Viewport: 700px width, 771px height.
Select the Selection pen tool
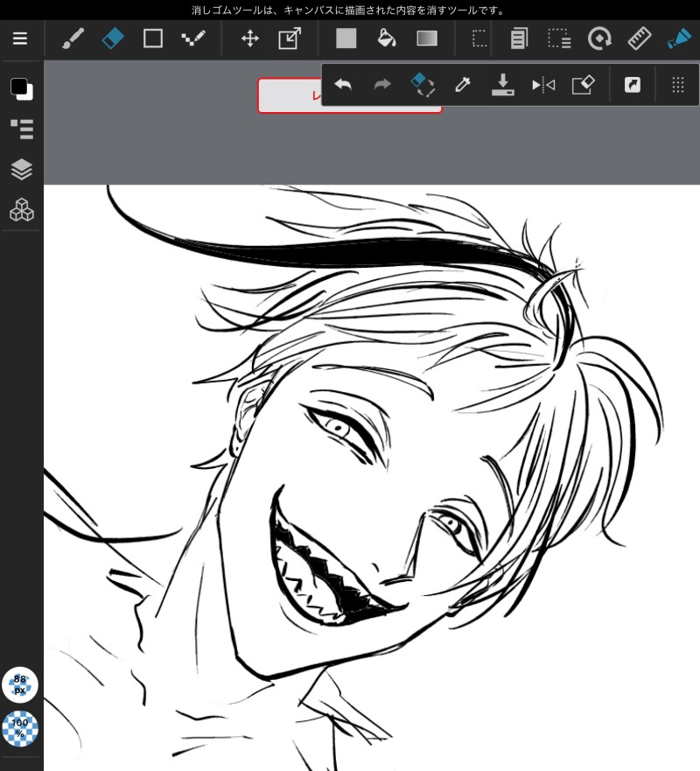[x=559, y=39]
